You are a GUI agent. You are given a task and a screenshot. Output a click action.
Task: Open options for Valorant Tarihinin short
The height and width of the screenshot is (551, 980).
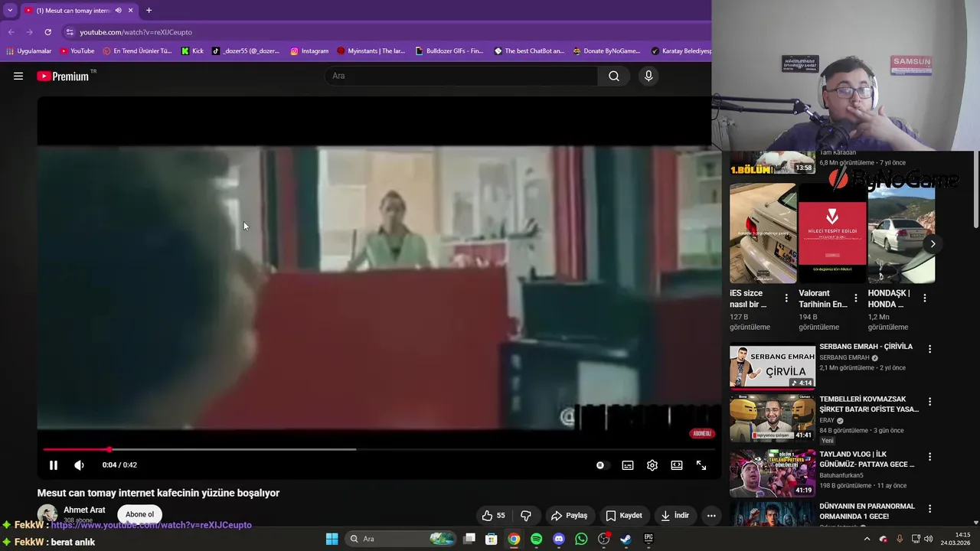click(856, 298)
